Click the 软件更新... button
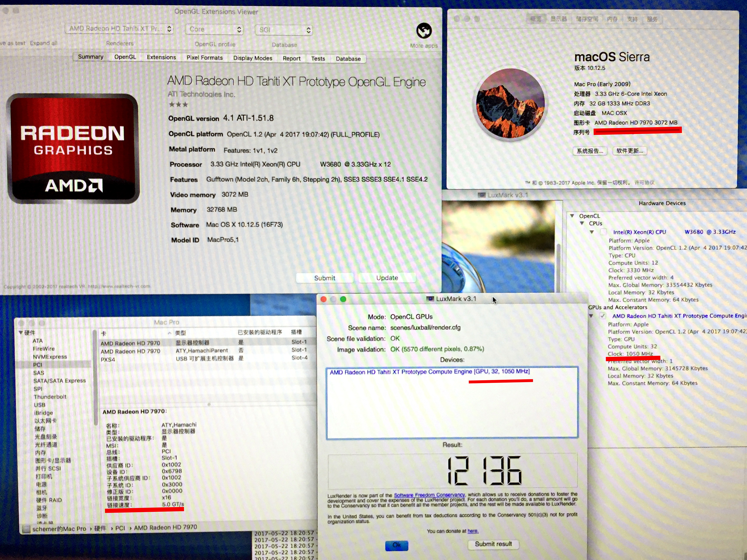Viewport: 747px width, 560px height. 630,151
